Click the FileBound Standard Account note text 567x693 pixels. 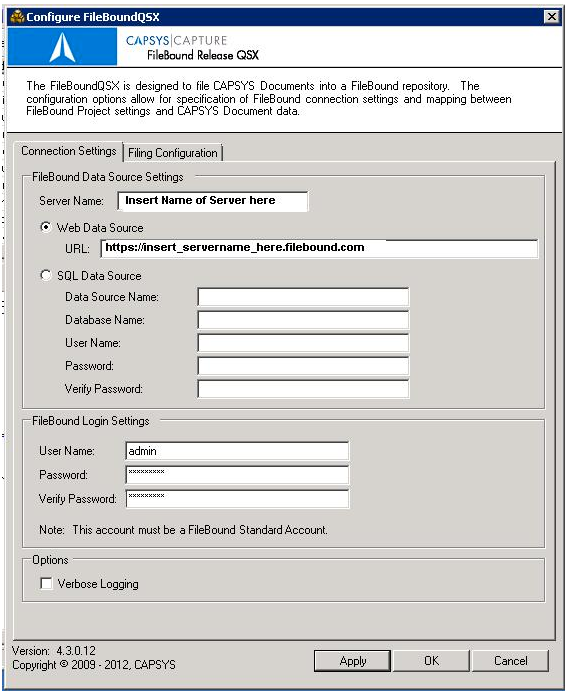pos(183,529)
